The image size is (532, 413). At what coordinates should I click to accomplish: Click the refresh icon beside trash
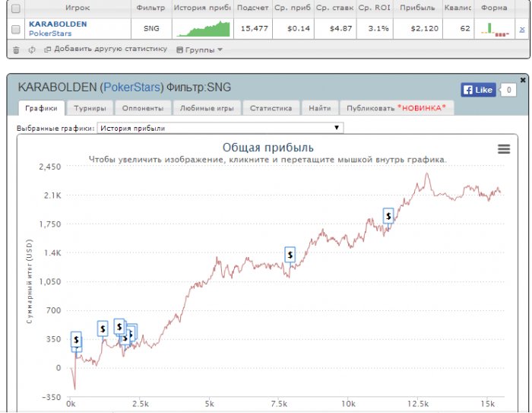32,50
